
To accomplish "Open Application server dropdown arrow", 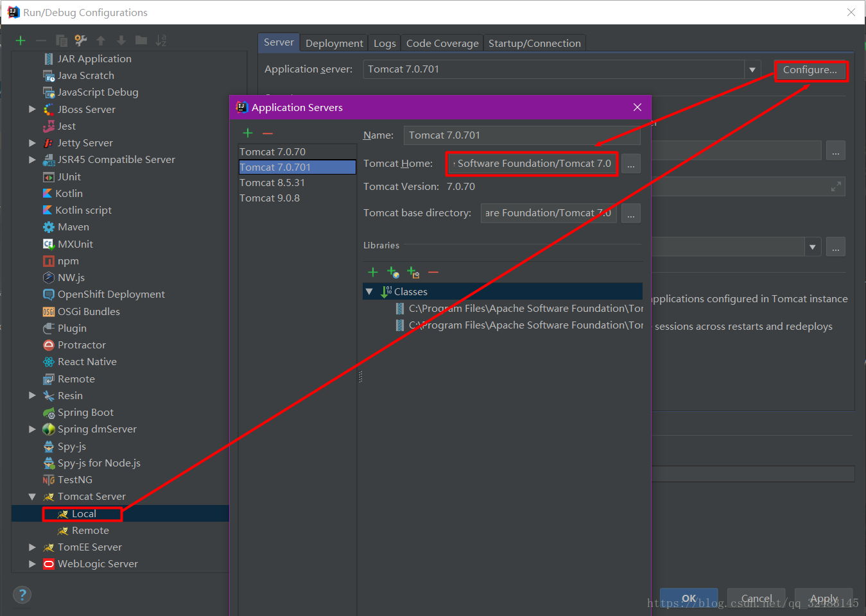I will tap(752, 69).
